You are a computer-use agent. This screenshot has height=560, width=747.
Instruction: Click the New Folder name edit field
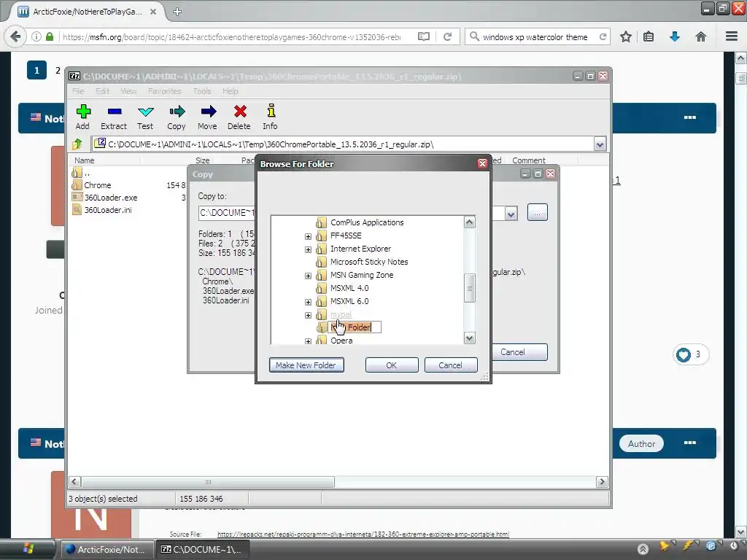coord(355,327)
